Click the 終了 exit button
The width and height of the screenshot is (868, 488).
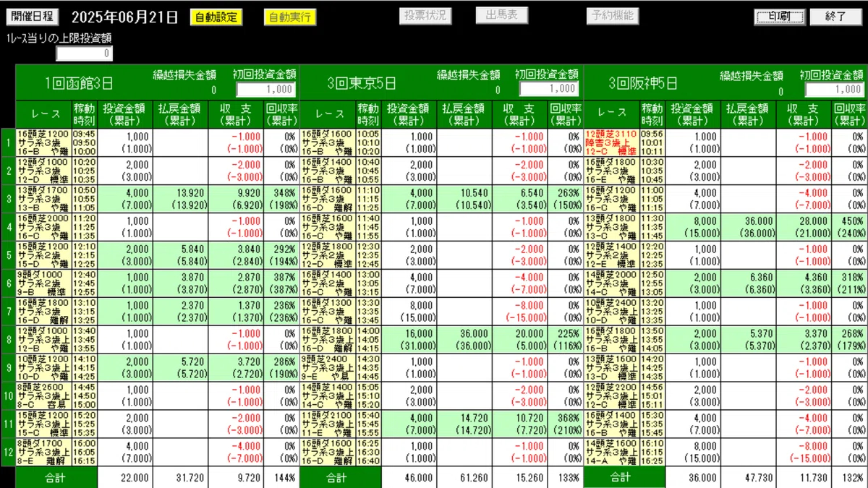tap(836, 16)
